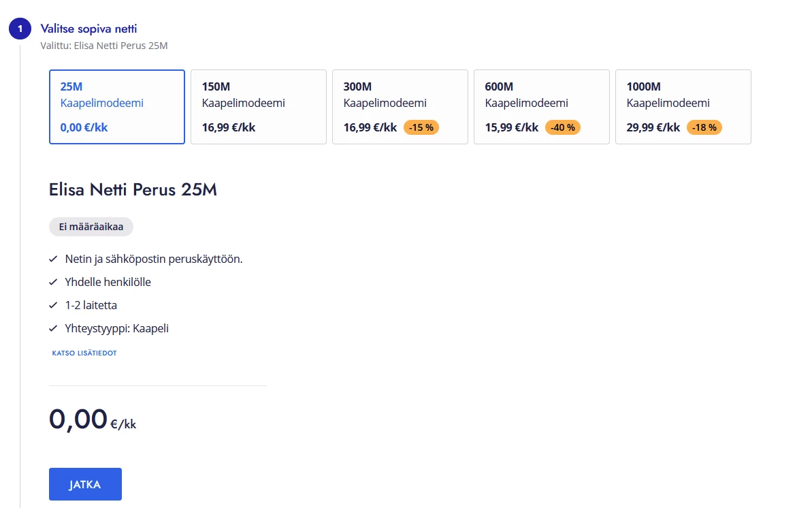This screenshot has height=508, width=812.
Task: Select the 1000M Kaapelimodeemi plan card
Action: (x=683, y=107)
